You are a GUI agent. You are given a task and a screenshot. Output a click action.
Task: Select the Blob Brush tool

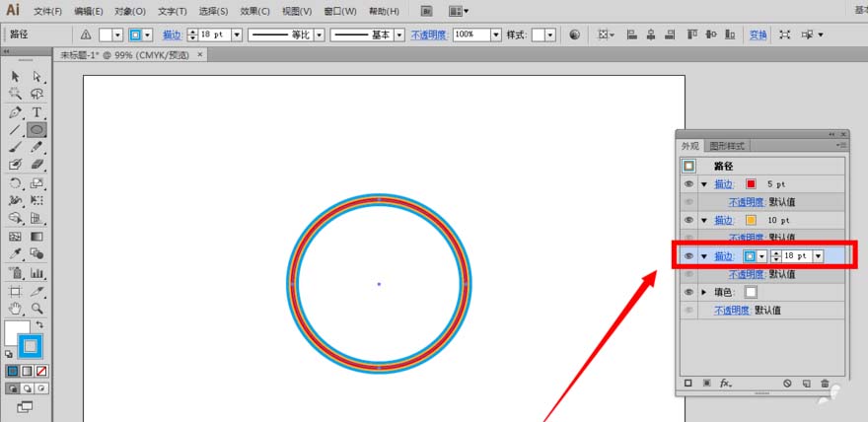point(16,165)
